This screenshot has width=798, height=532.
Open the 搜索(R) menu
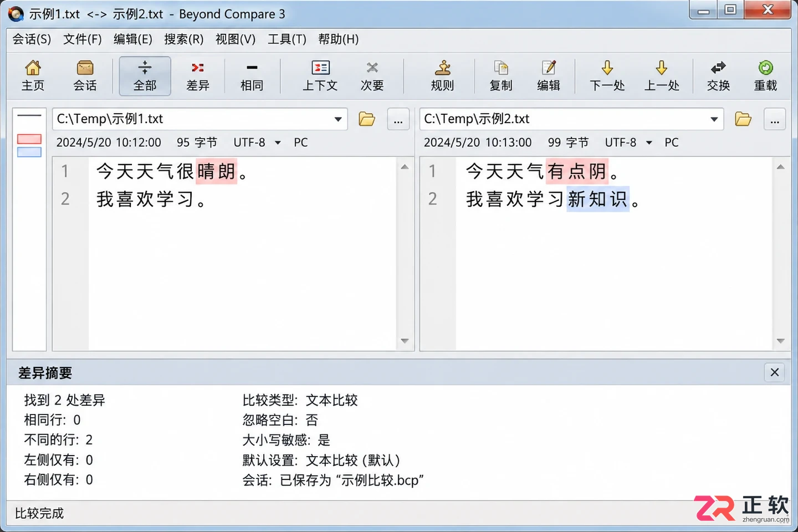click(183, 39)
